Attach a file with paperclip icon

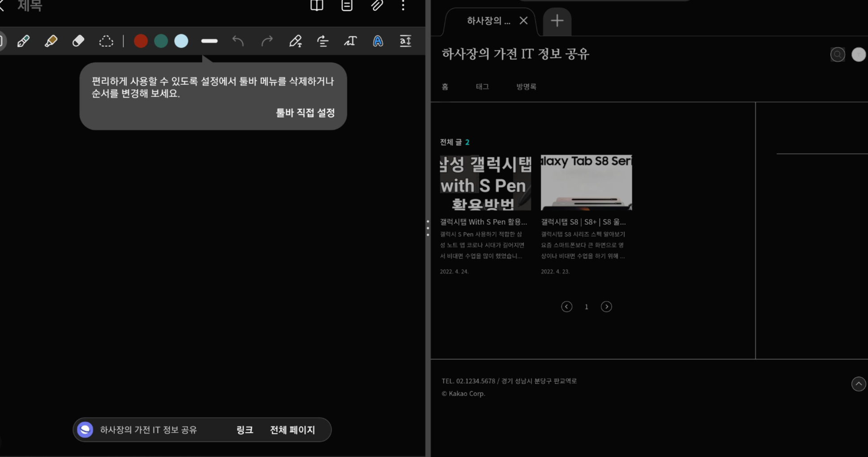pyautogui.click(x=377, y=5)
